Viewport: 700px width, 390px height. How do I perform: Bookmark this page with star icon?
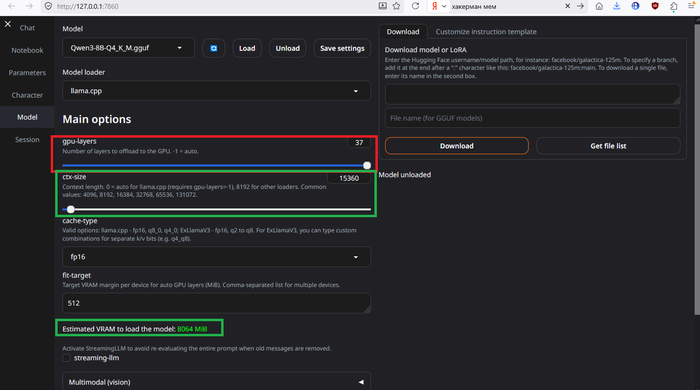point(396,6)
